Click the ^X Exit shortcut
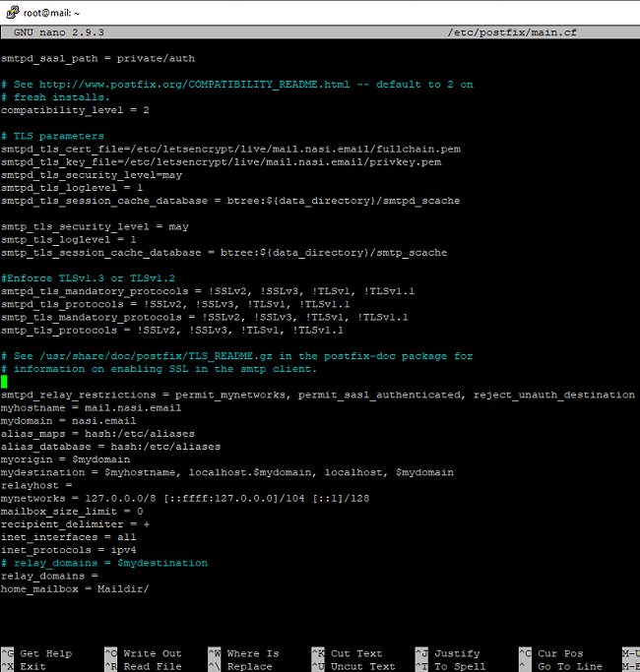Image resolution: width=640 pixels, height=672 pixels. (x=24, y=666)
